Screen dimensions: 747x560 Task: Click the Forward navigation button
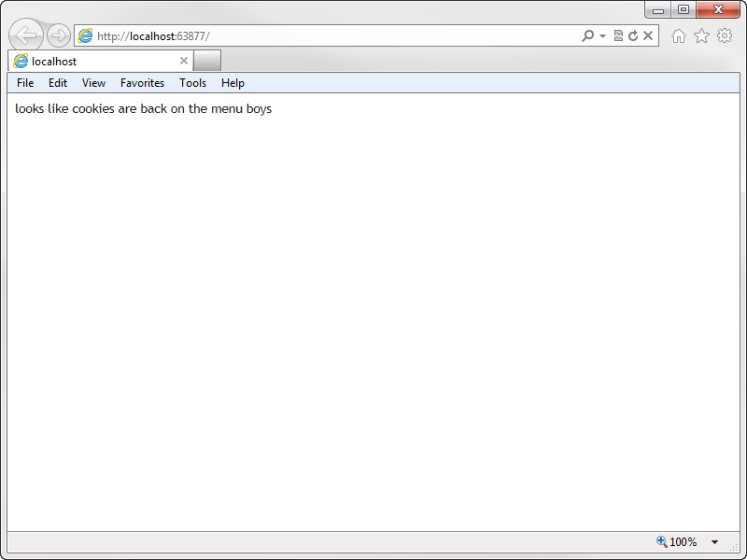57,35
